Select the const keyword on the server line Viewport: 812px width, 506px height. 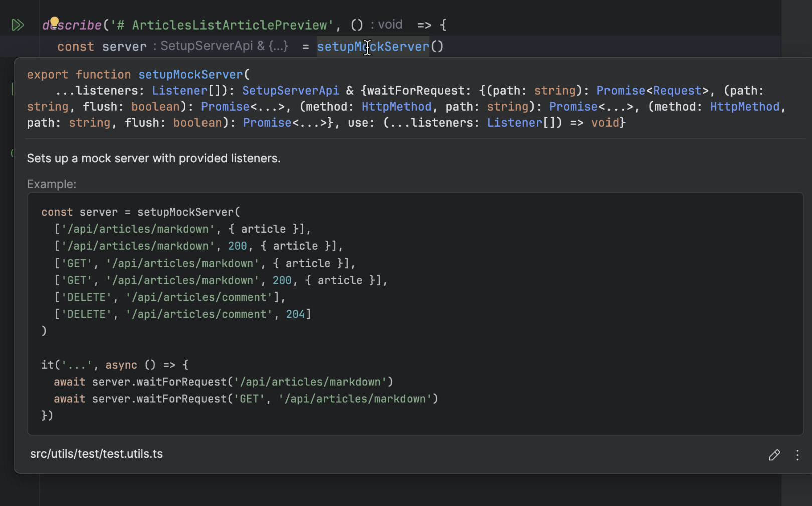pos(76,46)
